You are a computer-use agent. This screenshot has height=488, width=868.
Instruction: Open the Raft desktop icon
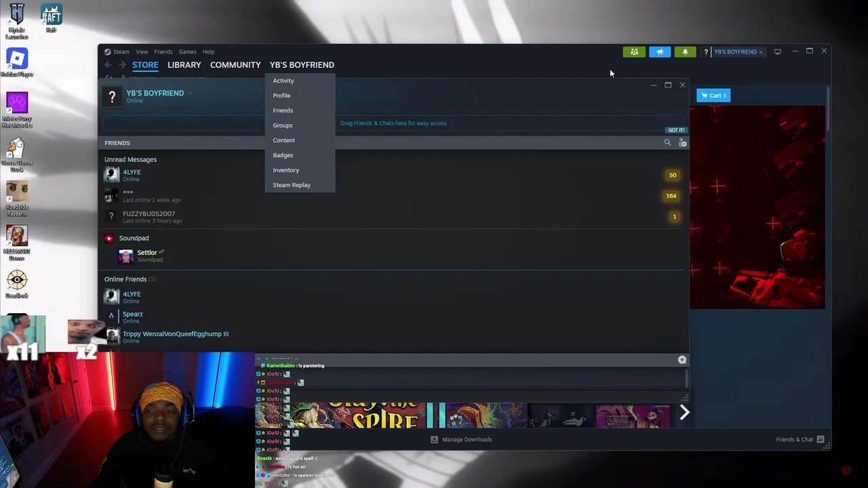tap(52, 18)
